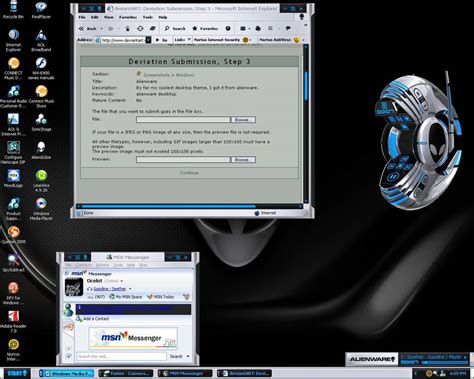Open MoodLogic desktop icon
474x379 pixels.
[13, 178]
